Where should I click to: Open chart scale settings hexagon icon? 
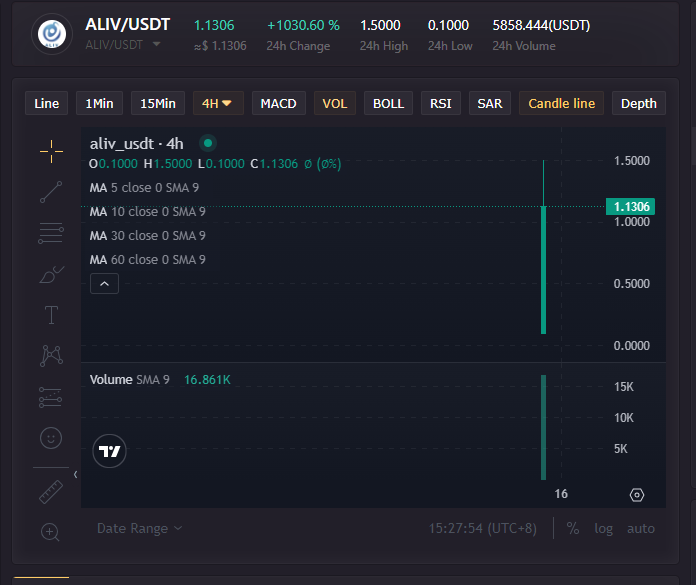637,494
